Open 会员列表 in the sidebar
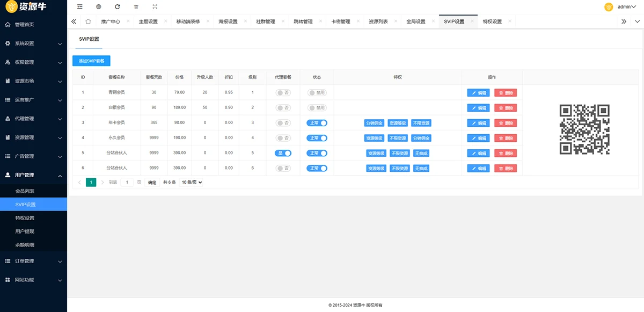Viewport: 644px width, 312px height. pyautogui.click(x=25, y=191)
